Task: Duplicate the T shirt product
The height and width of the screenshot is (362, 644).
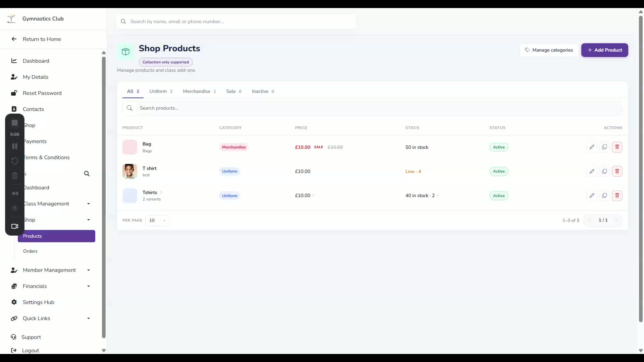Action: [x=604, y=171]
